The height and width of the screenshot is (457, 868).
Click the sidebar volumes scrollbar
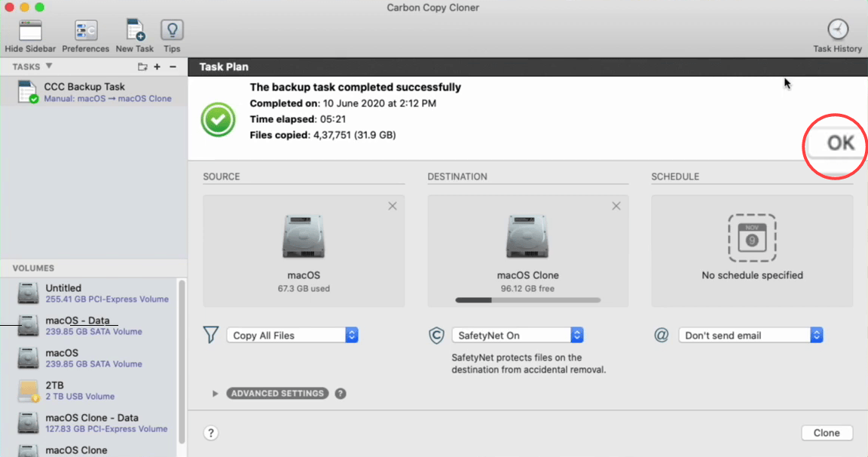click(x=182, y=361)
